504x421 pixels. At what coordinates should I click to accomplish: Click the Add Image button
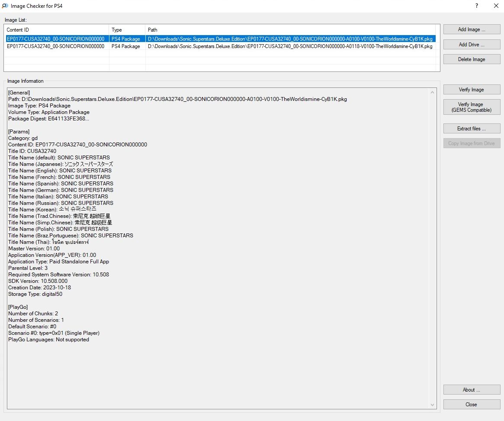point(472,29)
